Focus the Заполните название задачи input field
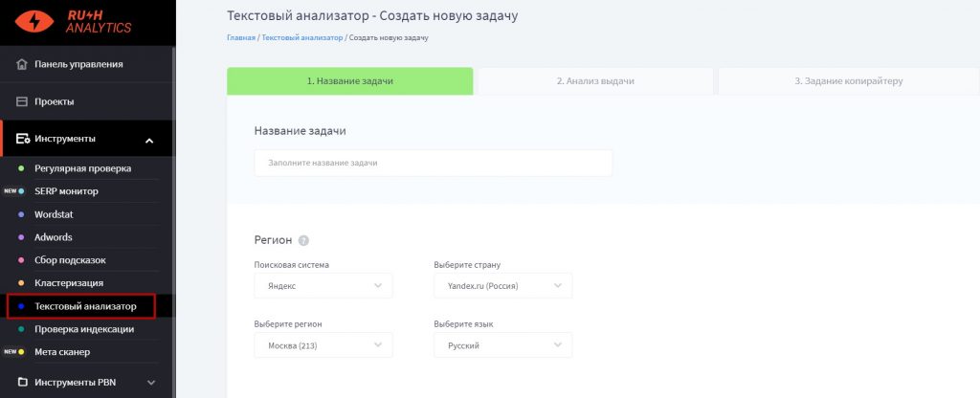This screenshot has width=980, height=398. pyautogui.click(x=434, y=163)
